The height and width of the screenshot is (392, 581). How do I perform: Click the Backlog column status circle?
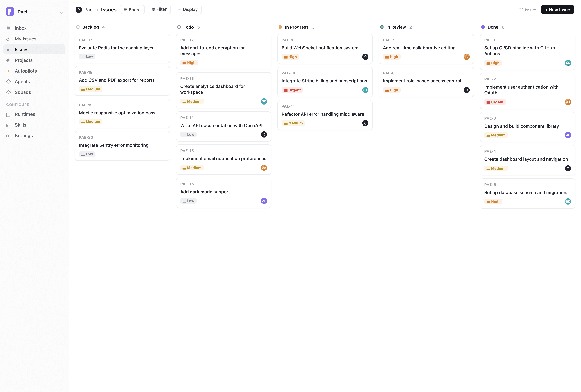click(78, 27)
